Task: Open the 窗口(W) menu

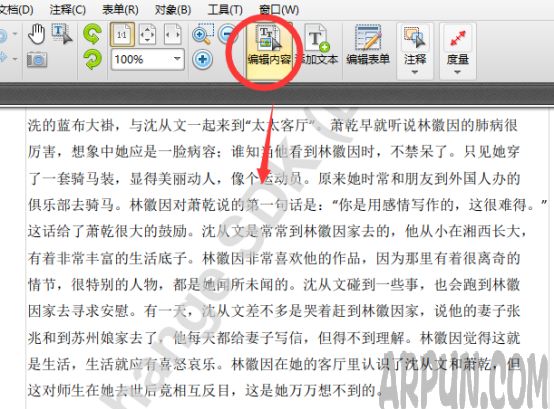Action: tap(279, 10)
